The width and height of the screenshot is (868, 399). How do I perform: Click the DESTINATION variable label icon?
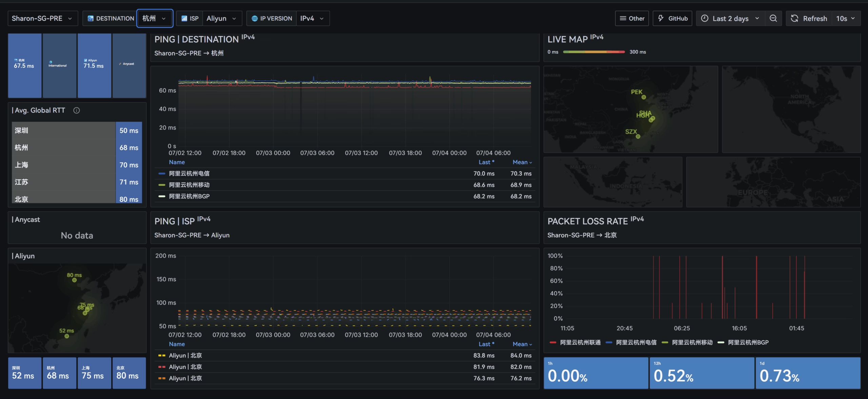pyautogui.click(x=91, y=18)
